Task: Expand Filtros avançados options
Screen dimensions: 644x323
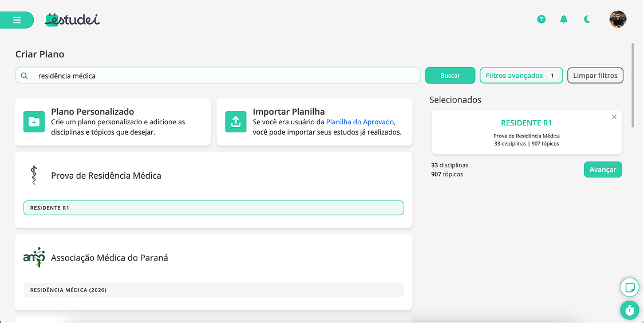Action: 521,76
